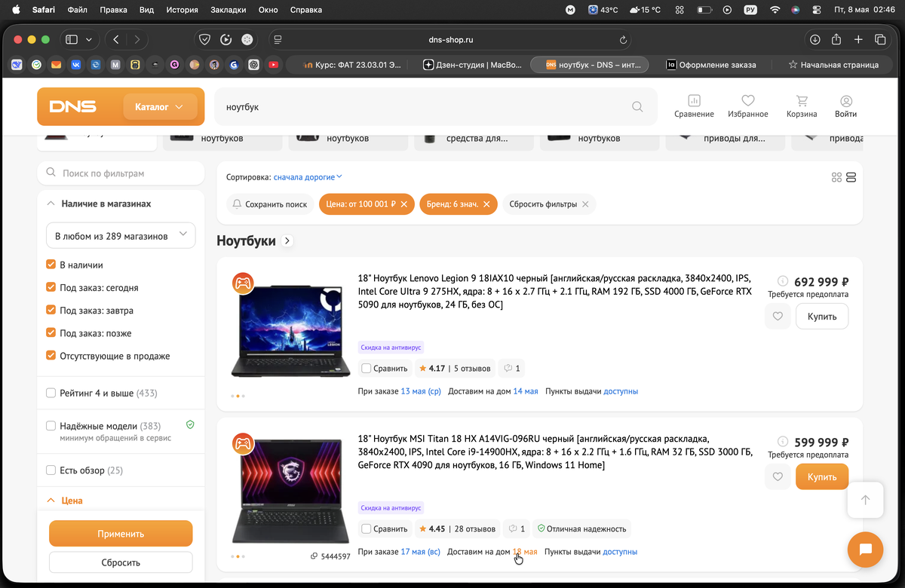The width and height of the screenshot is (905, 588).
Task: Add Lenovo Legion 9 to favorites heart
Action: pos(778,317)
